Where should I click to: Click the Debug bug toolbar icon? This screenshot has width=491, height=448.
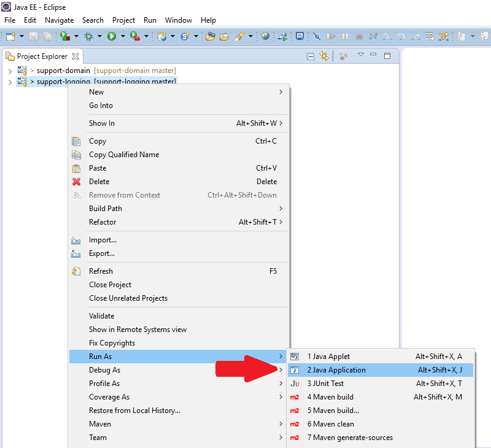(x=88, y=37)
